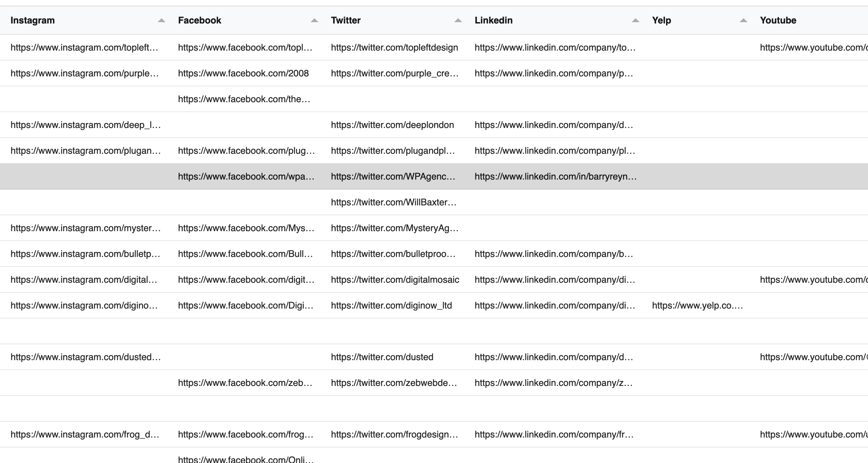Select the facebook.com/Bull… cell

(245, 254)
